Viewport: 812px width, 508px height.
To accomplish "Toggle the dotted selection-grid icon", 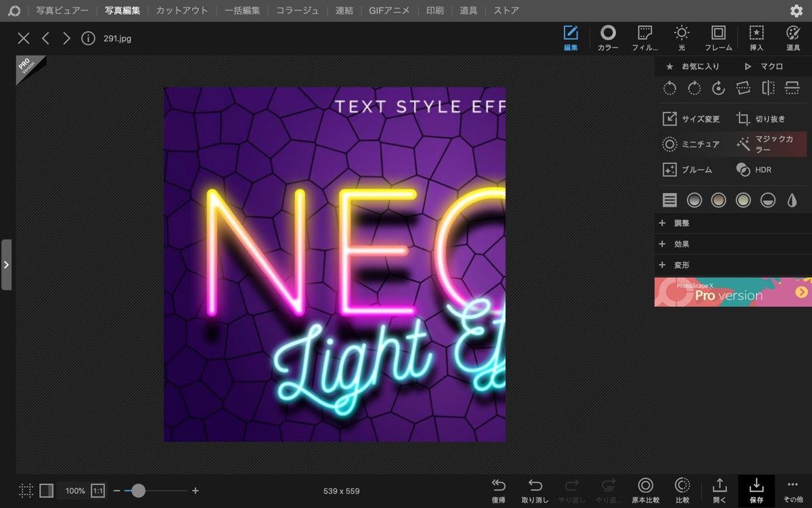I will point(26,491).
